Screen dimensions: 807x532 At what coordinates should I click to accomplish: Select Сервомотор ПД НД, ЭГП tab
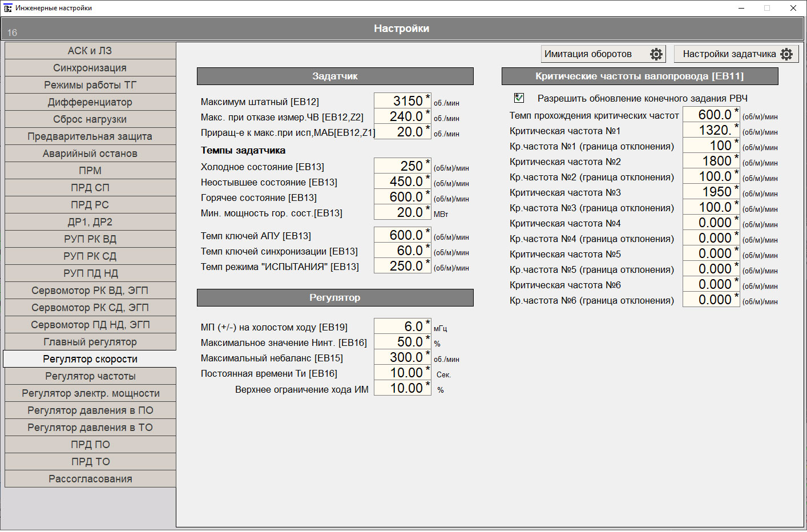pyautogui.click(x=90, y=325)
